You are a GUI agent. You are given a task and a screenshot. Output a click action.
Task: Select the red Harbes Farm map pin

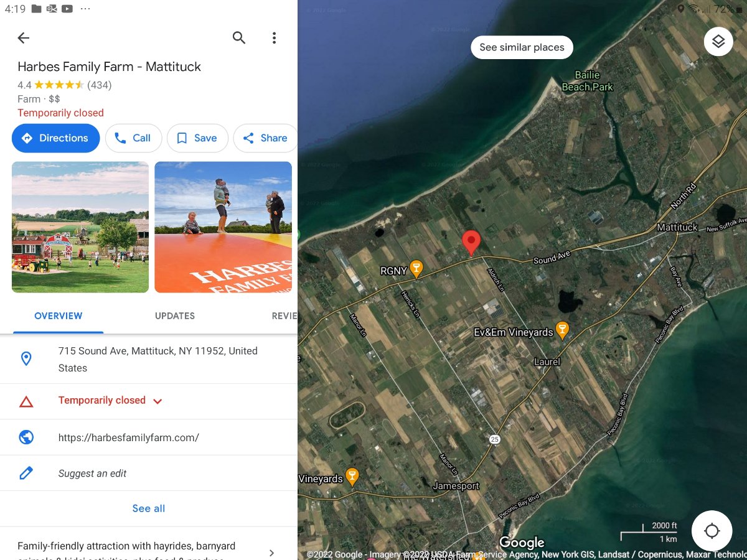pos(471,243)
